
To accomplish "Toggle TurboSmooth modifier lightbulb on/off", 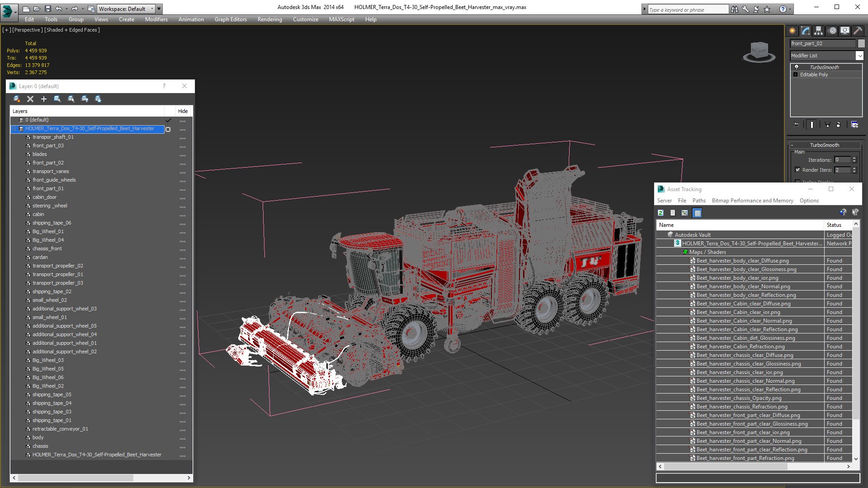I will pos(797,67).
